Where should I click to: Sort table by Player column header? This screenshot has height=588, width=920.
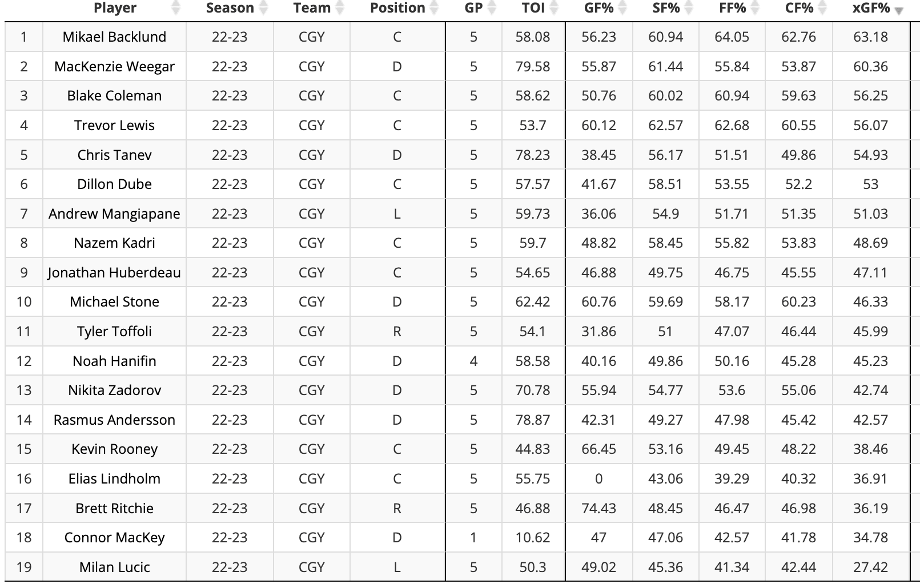pos(115,8)
